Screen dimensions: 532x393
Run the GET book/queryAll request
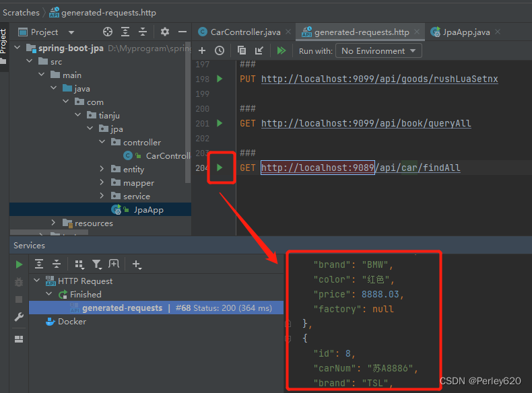(220, 123)
